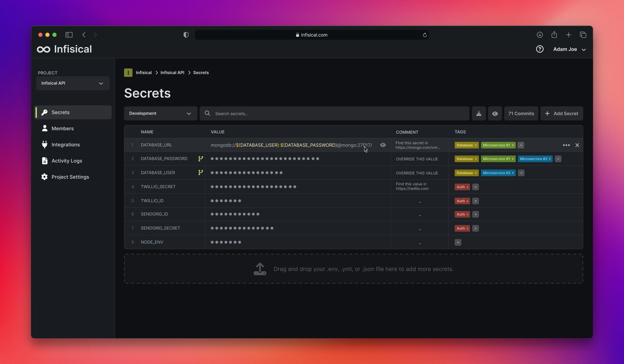
Task: Toggle visibility of the DATABASE_URL value
Action: click(383, 145)
